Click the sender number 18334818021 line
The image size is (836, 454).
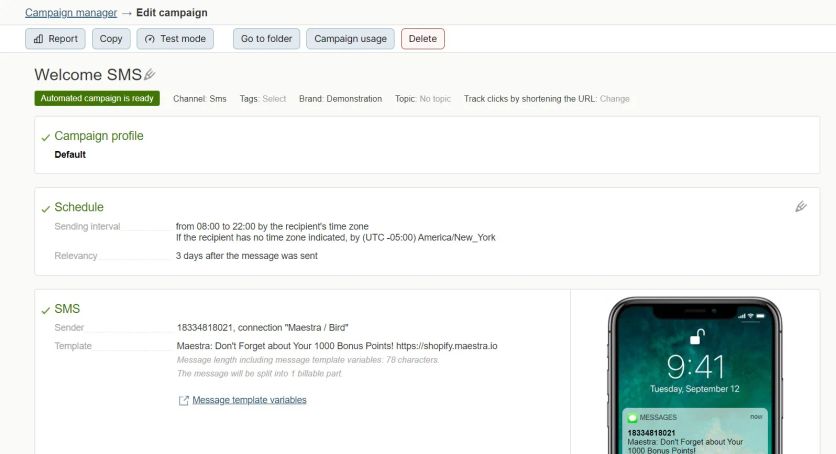(262, 328)
